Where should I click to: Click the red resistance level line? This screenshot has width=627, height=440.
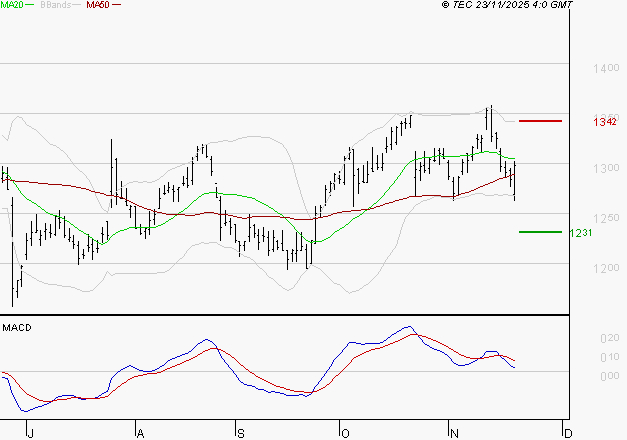(540, 121)
